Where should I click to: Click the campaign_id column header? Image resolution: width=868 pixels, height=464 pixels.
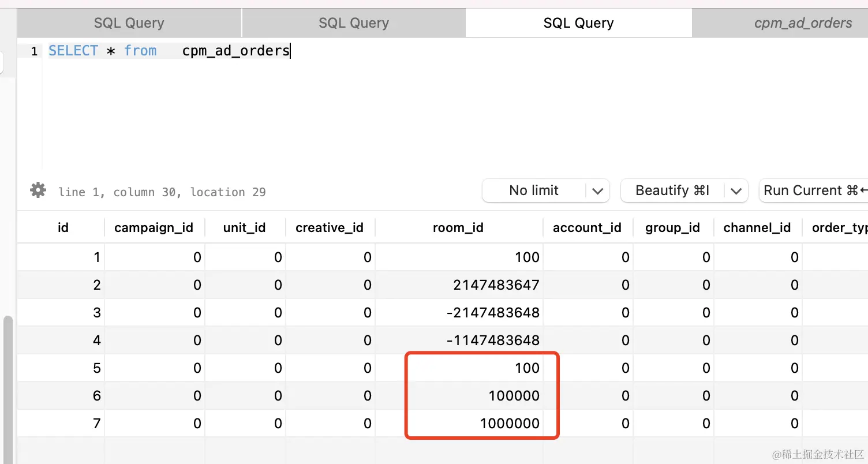tap(154, 227)
